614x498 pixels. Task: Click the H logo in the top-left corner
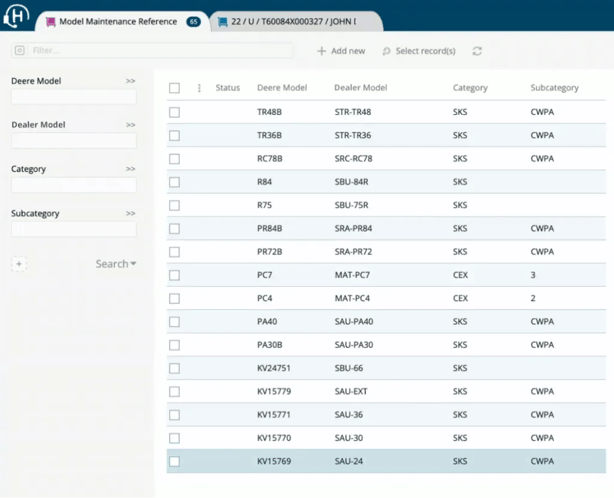coord(17,20)
